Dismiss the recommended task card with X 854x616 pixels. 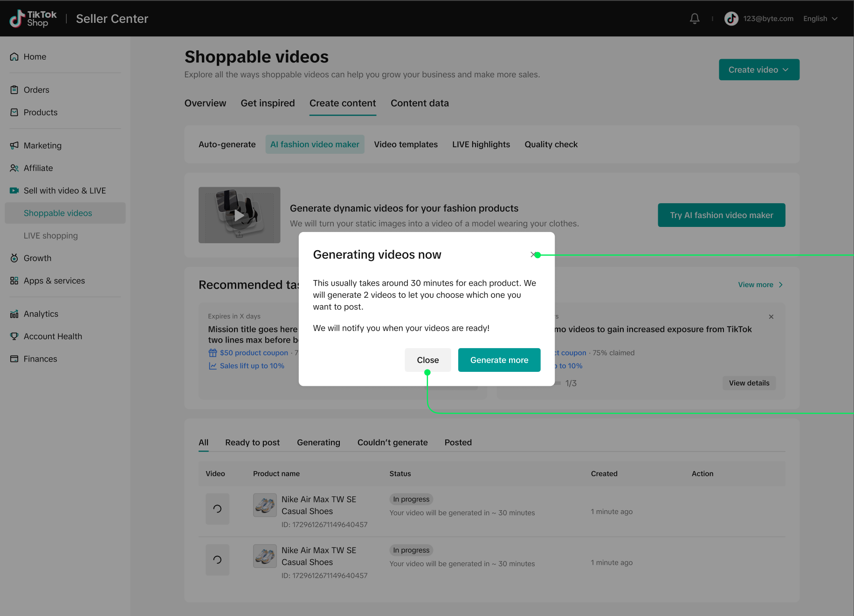click(771, 317)
